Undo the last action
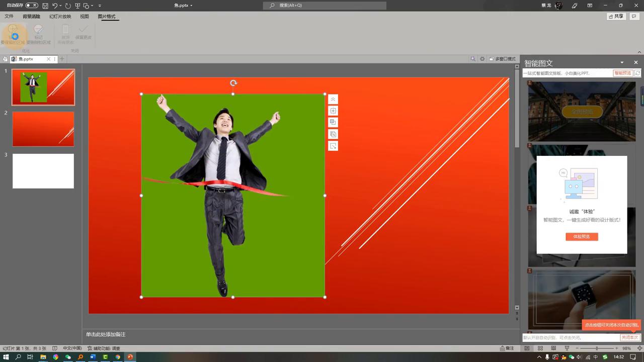 [55, 6]
